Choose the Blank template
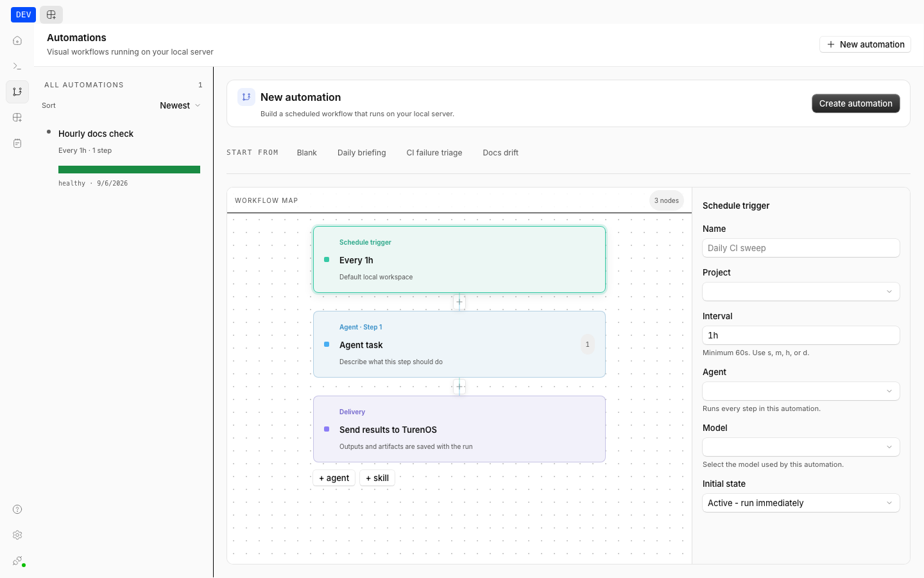The image size is (924, 578). click(x=307, y=153)
